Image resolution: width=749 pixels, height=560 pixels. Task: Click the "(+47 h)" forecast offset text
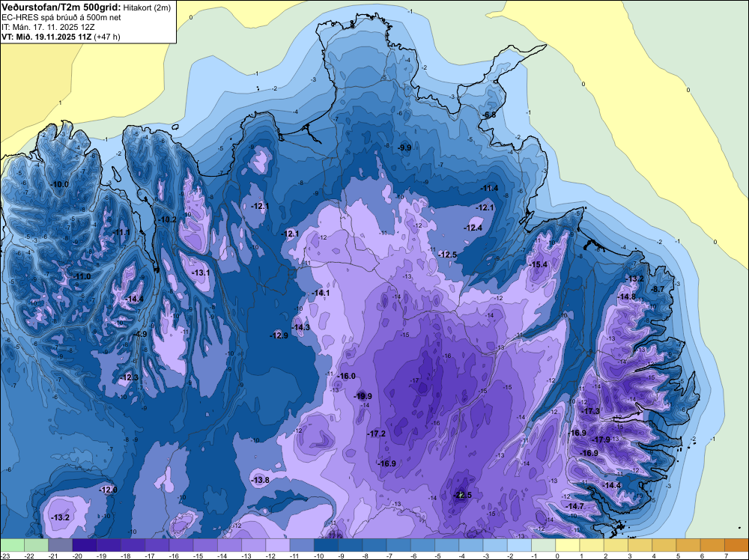pyautogui.click(x=107, y=37)
